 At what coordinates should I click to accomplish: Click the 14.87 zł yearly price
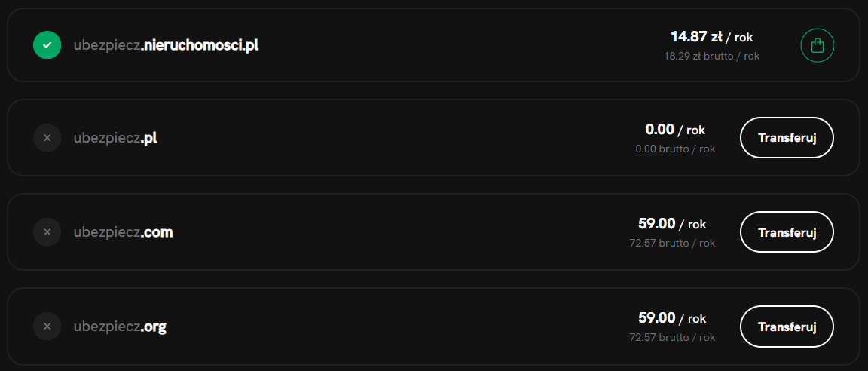pyautogui.click(x=711, y=37)
